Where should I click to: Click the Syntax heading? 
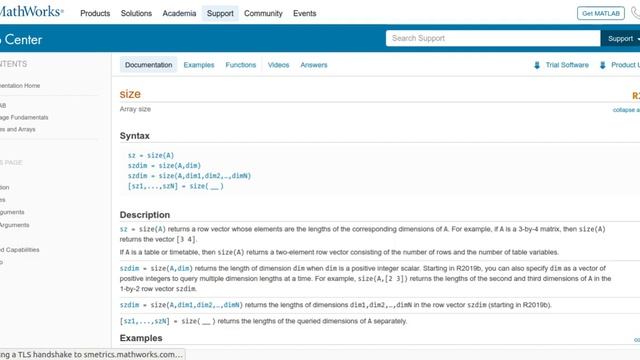pos(135,136)
